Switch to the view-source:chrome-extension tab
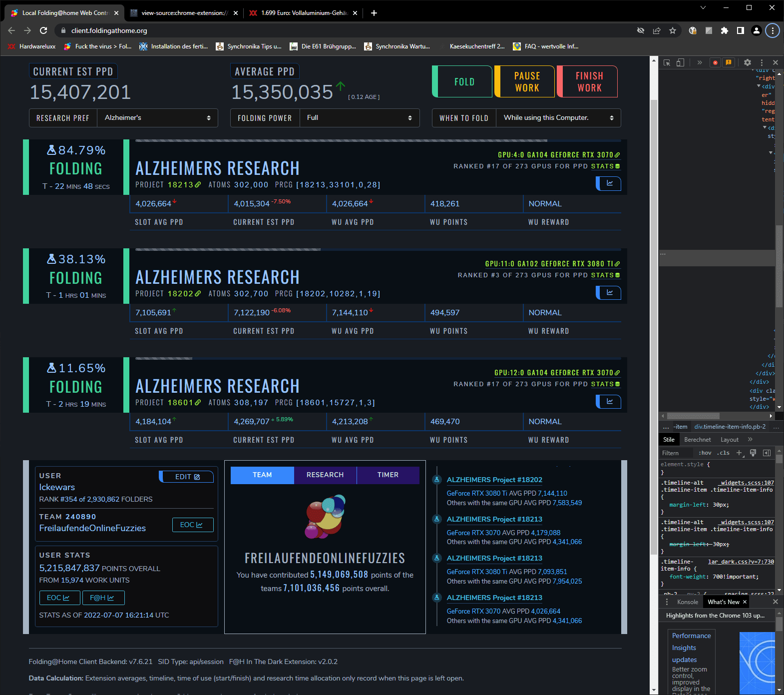This screenshot has height=695, width=784. click(183, 13)
